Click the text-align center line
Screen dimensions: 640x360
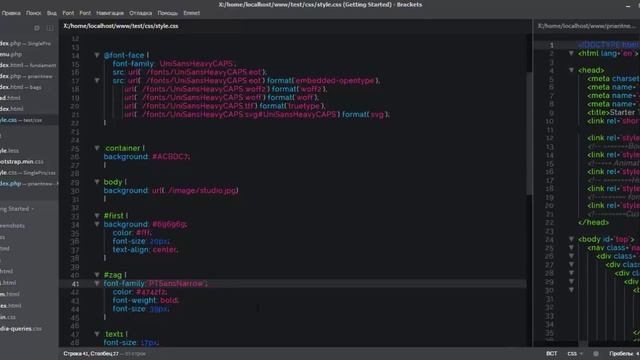pyautogui.click(x=145, y=249)
